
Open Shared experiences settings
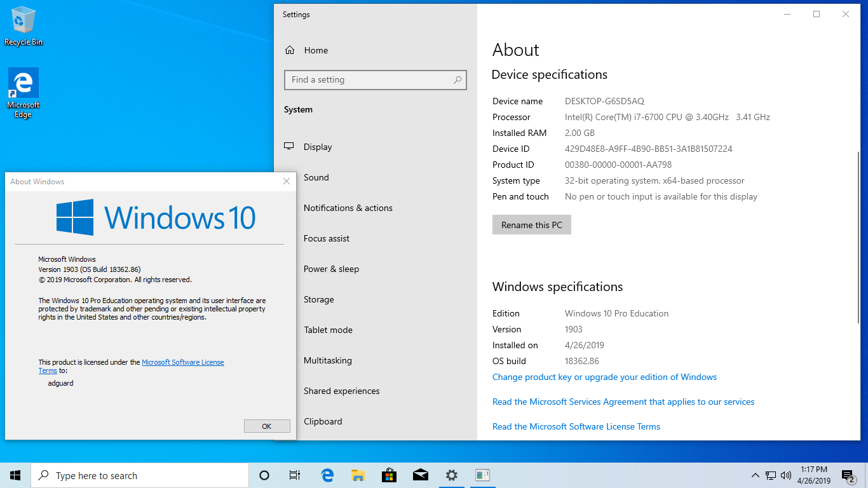click(x=376, y=391)
